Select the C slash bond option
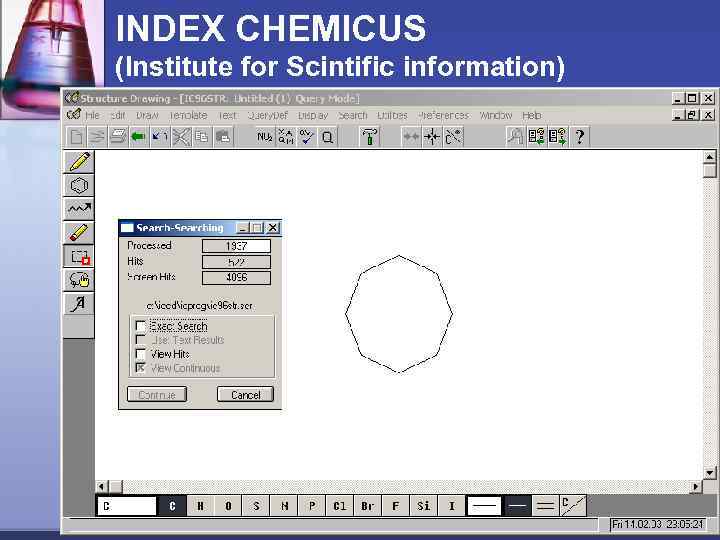The image size is (720, 540). pyautogui.click(x=573, y=506)
